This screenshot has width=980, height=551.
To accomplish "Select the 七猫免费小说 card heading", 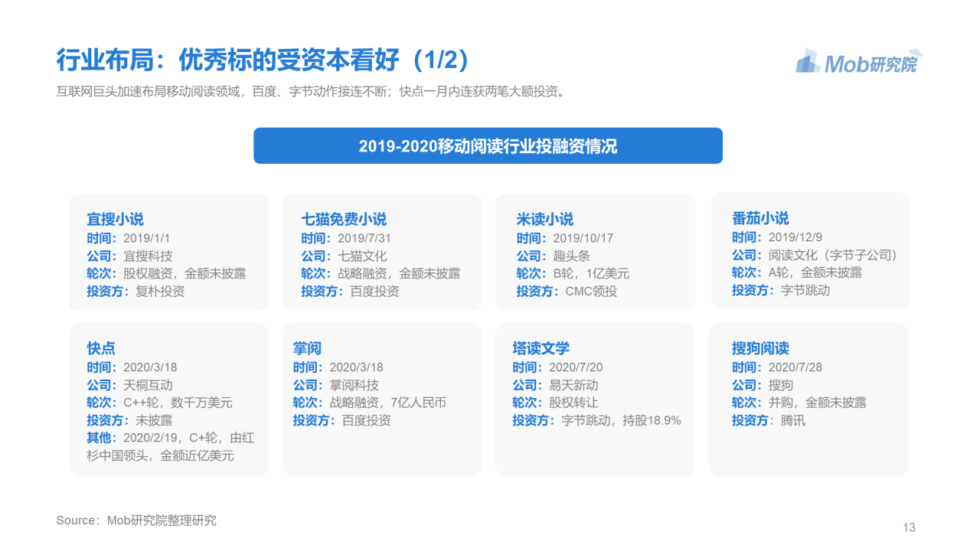I will tap(344, 220).
